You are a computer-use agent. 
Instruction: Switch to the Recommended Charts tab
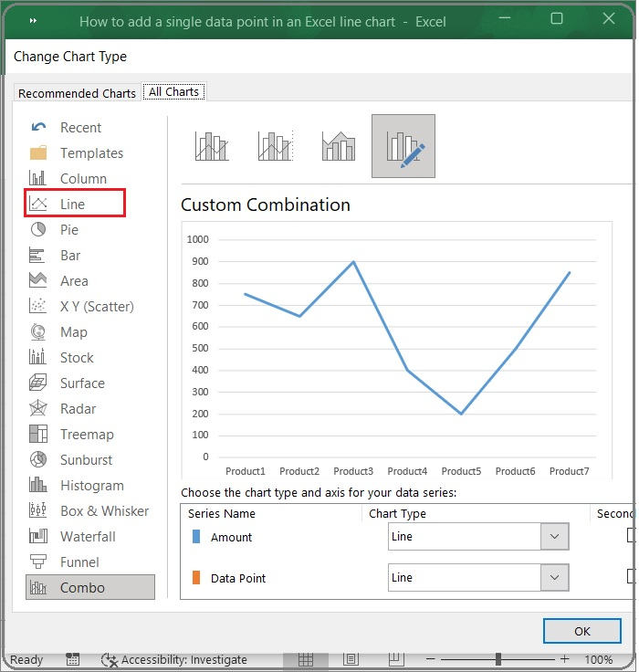click(78, 93)
